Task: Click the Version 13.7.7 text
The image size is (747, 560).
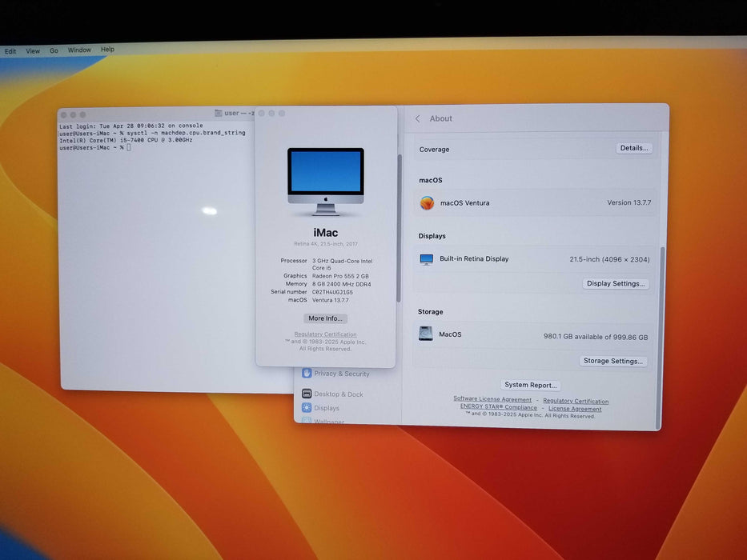Action: point(629,202)
